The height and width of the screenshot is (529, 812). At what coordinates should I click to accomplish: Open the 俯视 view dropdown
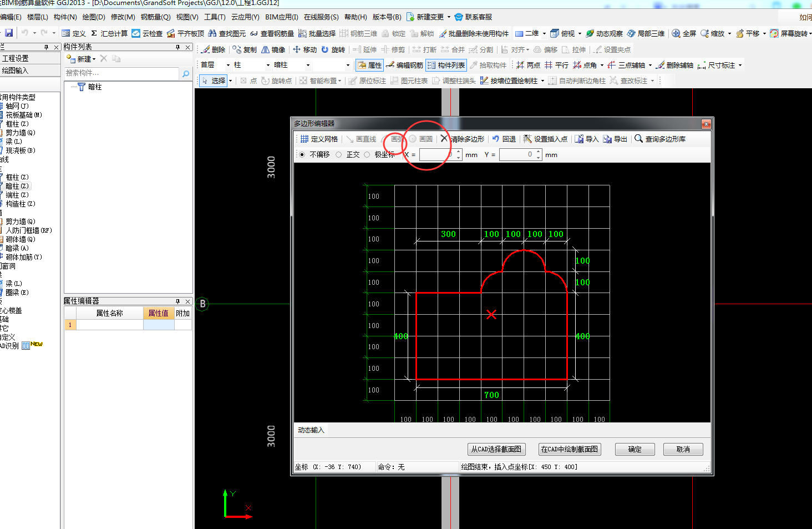pos(580,33)
